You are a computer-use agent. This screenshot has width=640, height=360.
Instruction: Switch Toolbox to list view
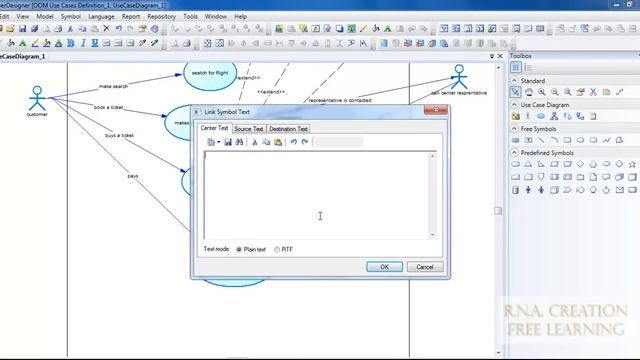click(528, 67)
